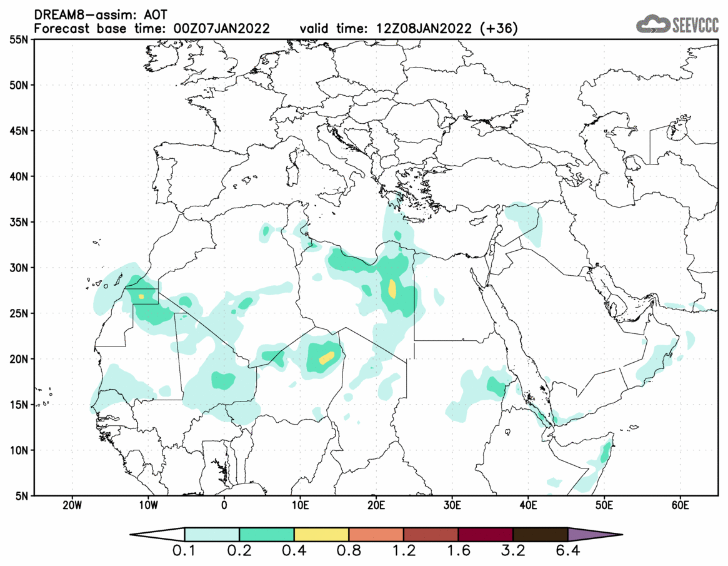Select the 3.2–6.4 dark brown color swatch
This screenshot has height=566, width=728.
(x=541, y=534)
